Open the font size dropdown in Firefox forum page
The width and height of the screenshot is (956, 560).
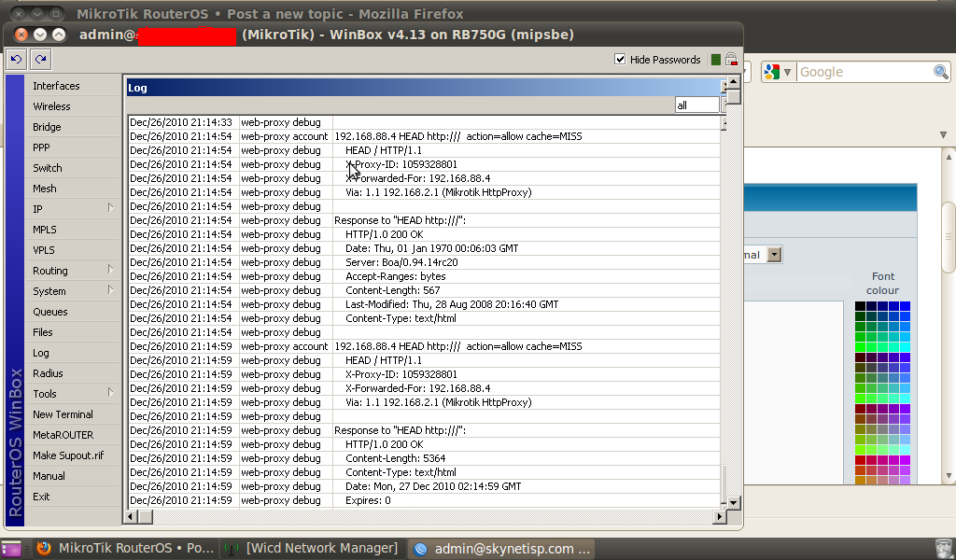click(x=774, y=254)
